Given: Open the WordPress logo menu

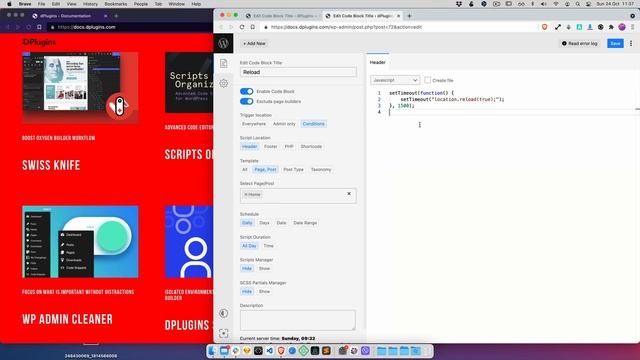Looking at the screenshot, I should coord(223,43).
